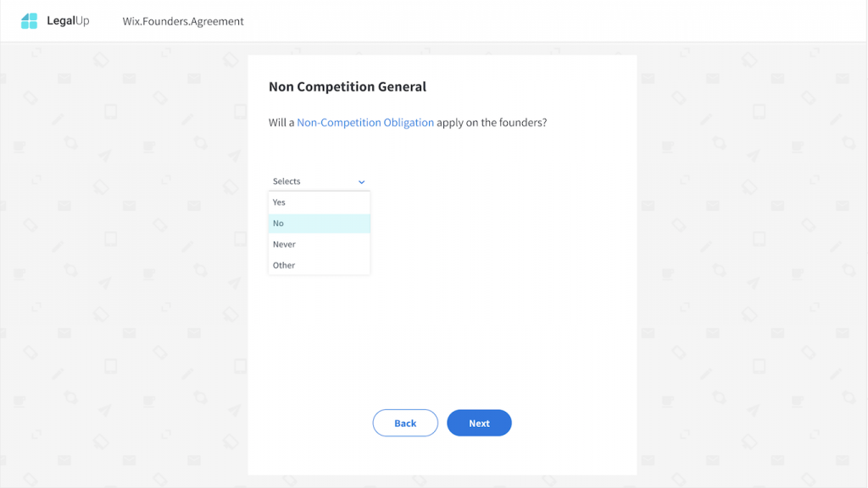This screenshot has height=488, width=868.
Task: Click the 'Selects' placeholder label
Action: 287,181
